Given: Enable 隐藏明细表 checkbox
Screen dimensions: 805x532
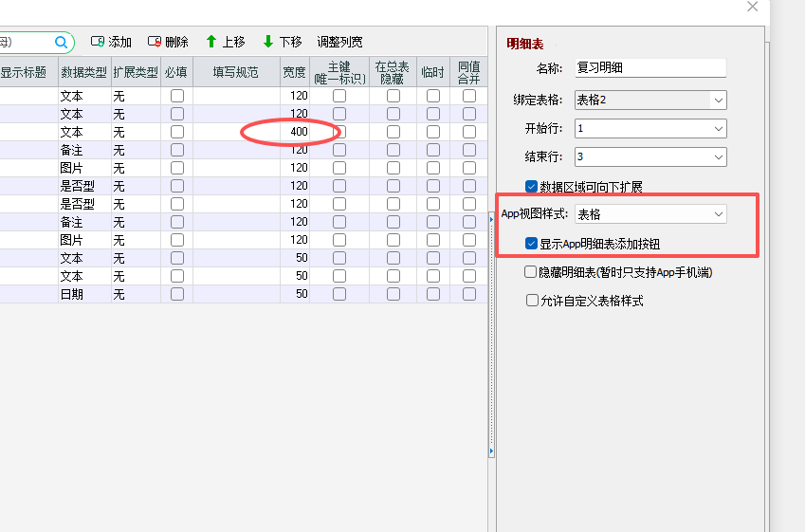Looking at the screenshot, I should (531, 272).
